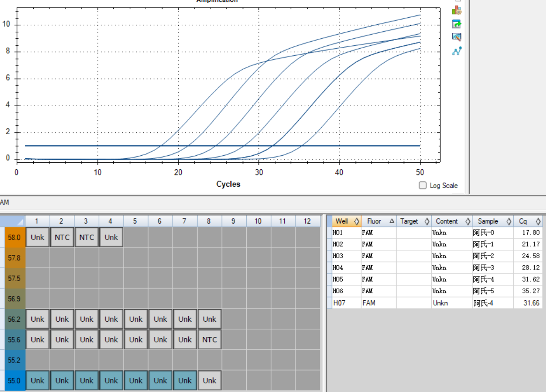This screenshot has width=546, height=392.
Task: Select the 56.9 temperature row header
Action: (15, 299)
